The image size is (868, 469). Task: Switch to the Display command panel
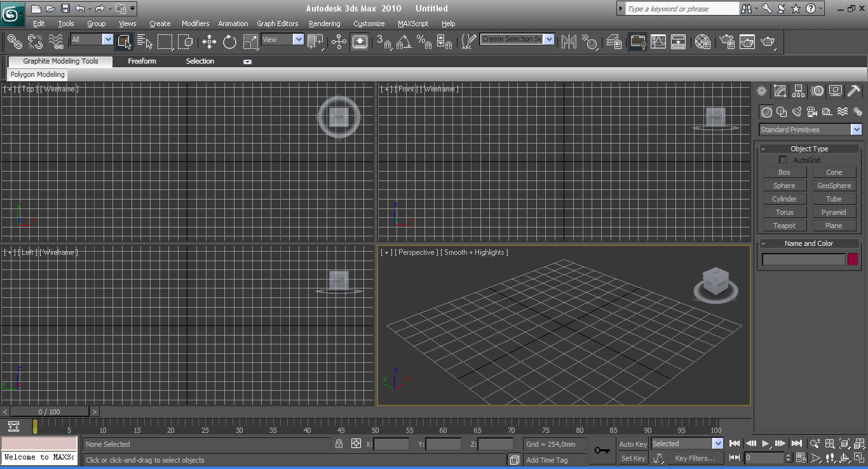coord(836,91)
